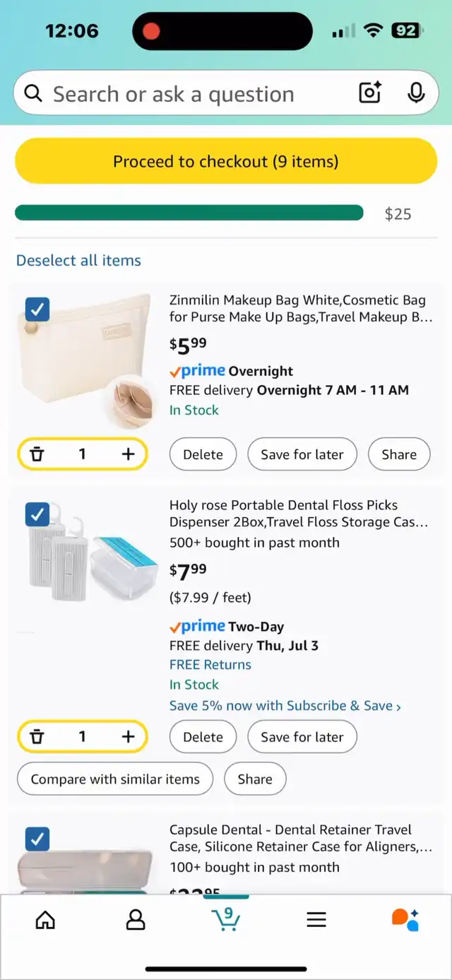Tap trash icon for Zinmilin Makeup Bag
452x980 pixels.
click(37, 454)
